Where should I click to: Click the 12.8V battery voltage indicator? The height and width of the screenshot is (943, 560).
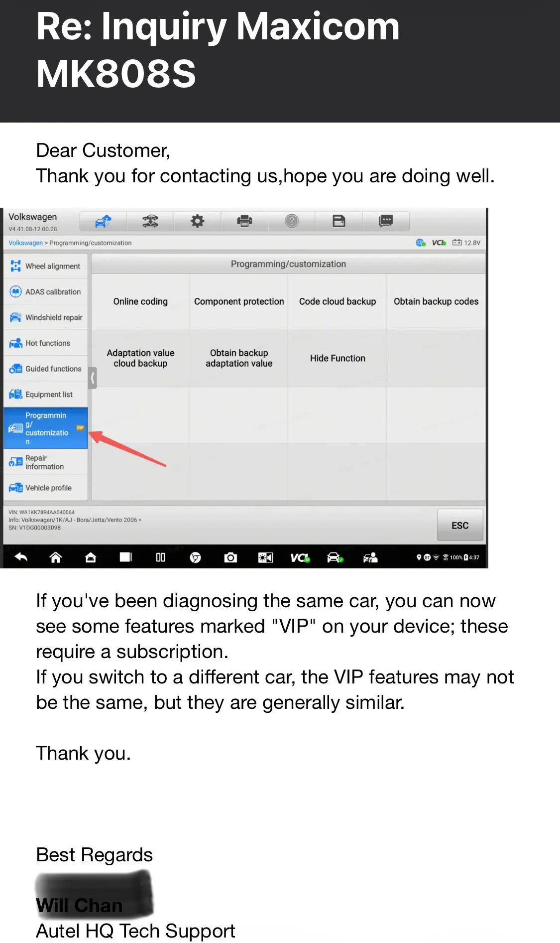(x=466, y=243)
